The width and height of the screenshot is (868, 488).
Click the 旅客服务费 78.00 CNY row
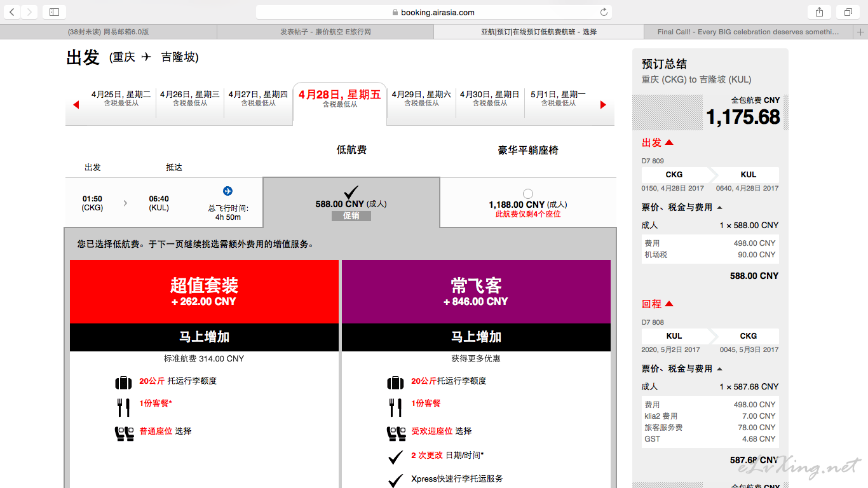(x=710, y=428)
